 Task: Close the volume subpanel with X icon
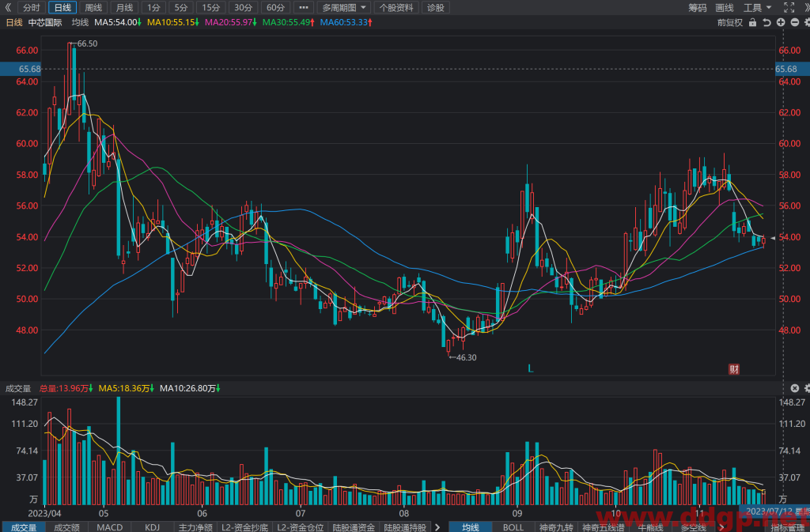(x=795, y=388)
